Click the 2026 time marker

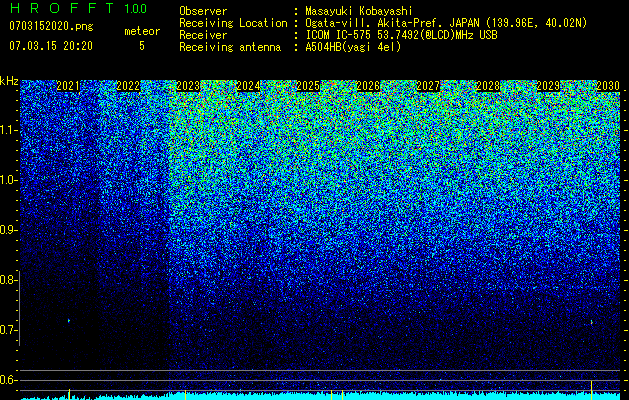(368, 86)
